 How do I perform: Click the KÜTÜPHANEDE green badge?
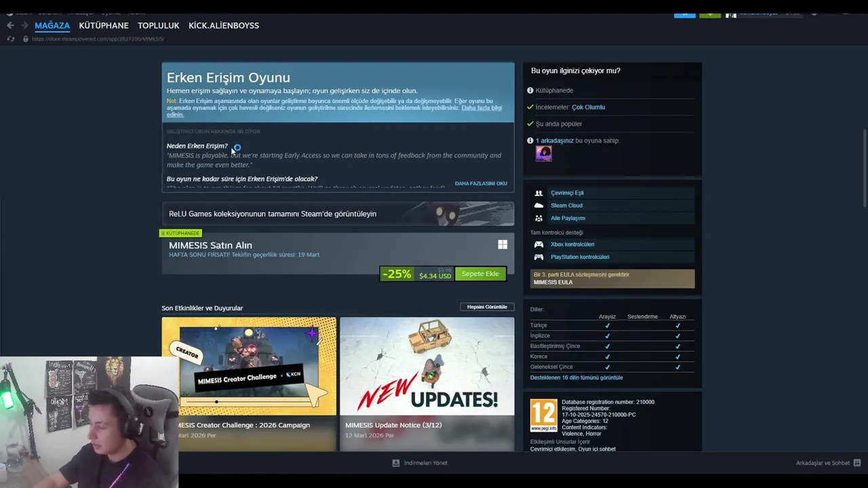coord(180,233)
